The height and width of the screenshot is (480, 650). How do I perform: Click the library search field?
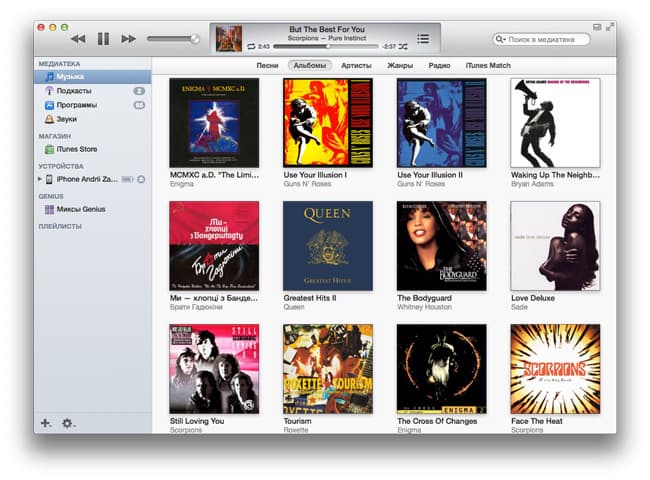(x=541, y=39)
